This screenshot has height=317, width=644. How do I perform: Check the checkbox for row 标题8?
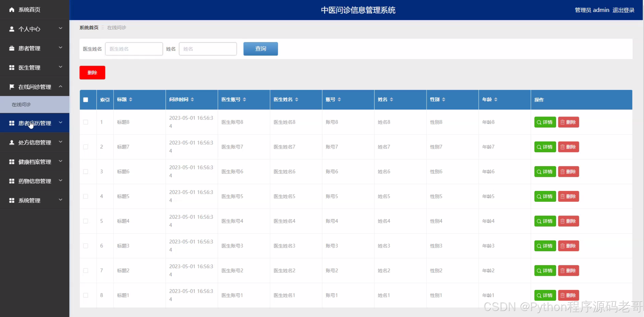click(x=86, y=122)
